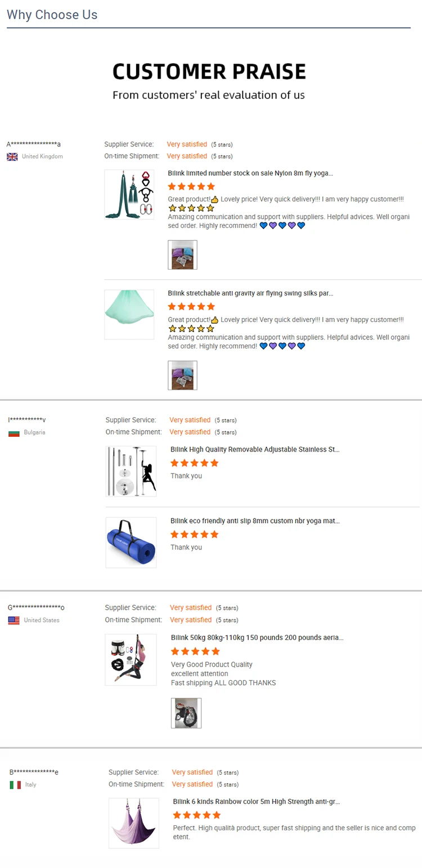Open the purple rainbow hammock thumbnail
Screen dimensions: 422x868
click(x=134, y=823)
